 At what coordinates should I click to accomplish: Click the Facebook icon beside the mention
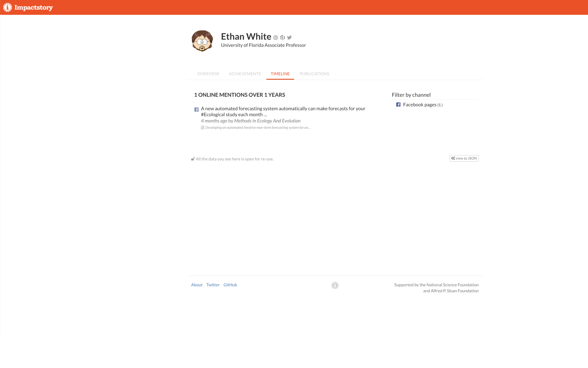[196, 110]
